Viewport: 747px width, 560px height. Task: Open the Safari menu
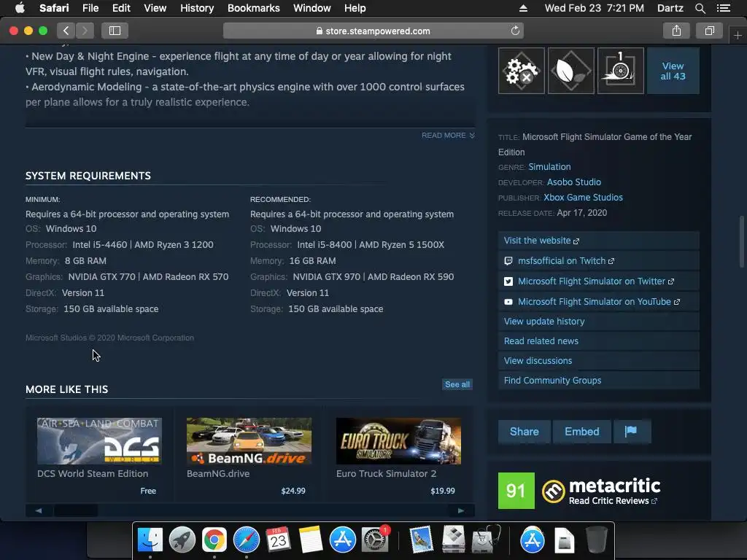point(54,8)
